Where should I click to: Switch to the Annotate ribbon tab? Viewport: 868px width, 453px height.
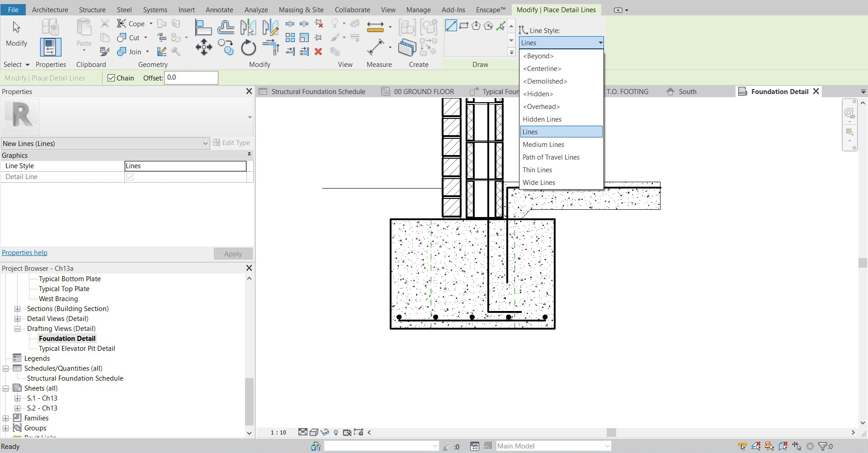219,9
